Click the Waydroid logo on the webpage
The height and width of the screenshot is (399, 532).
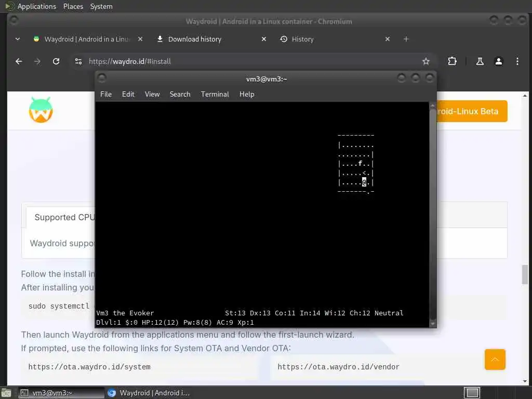[41, 110]
